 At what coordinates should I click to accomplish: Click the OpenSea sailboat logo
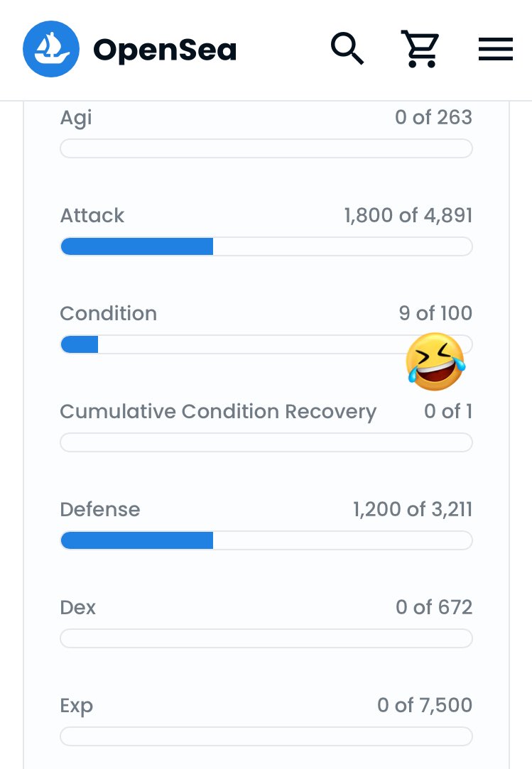pyautogui.click(x=51, y=49)
